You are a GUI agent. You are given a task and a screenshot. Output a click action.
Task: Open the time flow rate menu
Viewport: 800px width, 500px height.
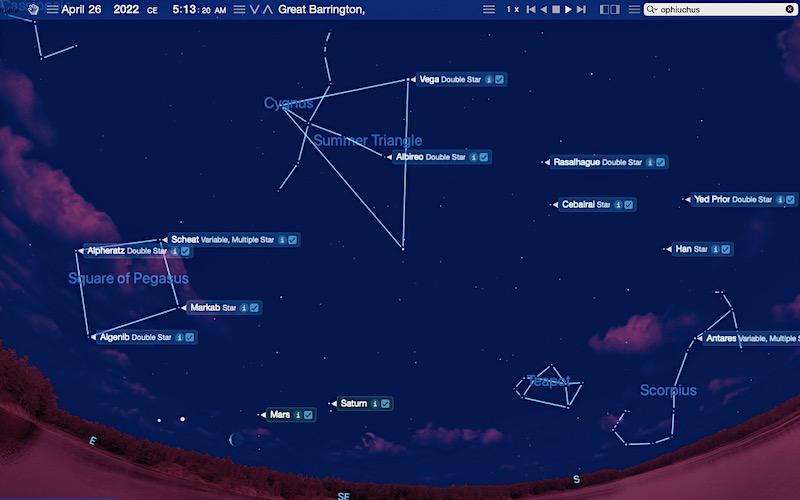pyautogui.click(x=489, y=9)
